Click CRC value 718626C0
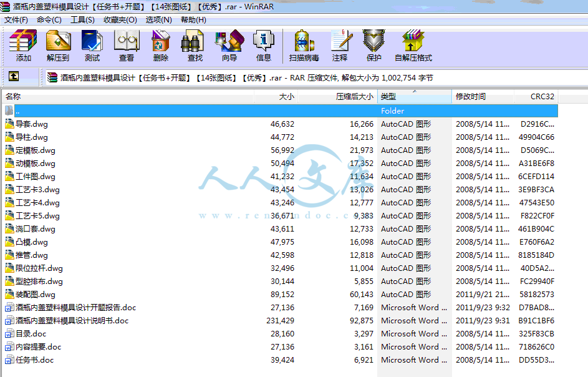This screenshot has height=377, width=588. click(536, 347)
